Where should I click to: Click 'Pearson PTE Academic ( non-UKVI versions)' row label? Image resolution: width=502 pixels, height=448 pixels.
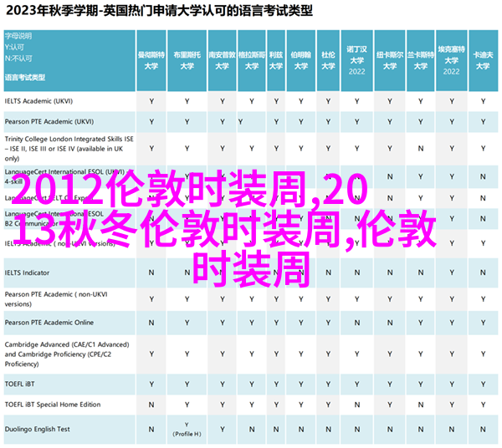pyautogui.click(x=56, y=299)
